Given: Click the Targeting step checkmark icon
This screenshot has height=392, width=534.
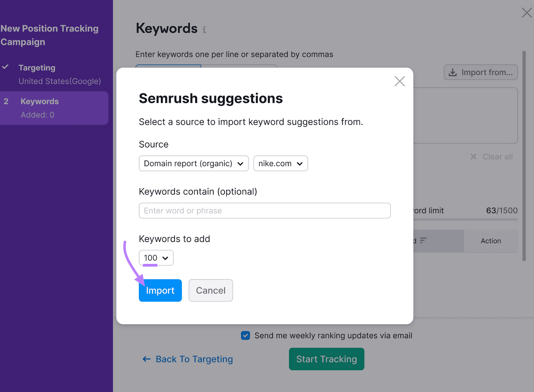Looking at the screenshot, I should pos(5,67).
